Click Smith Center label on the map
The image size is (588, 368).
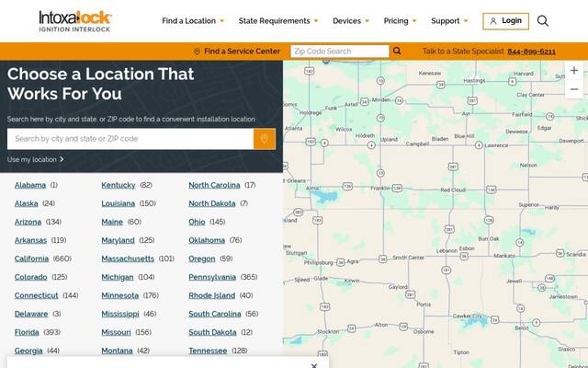pos(408,258)
